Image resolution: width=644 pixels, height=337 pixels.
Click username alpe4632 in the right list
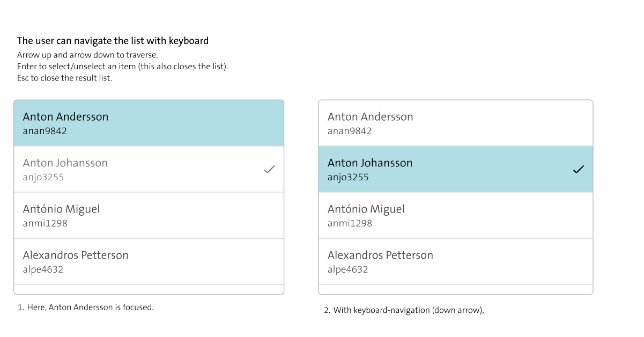click(x=348, y=269)
